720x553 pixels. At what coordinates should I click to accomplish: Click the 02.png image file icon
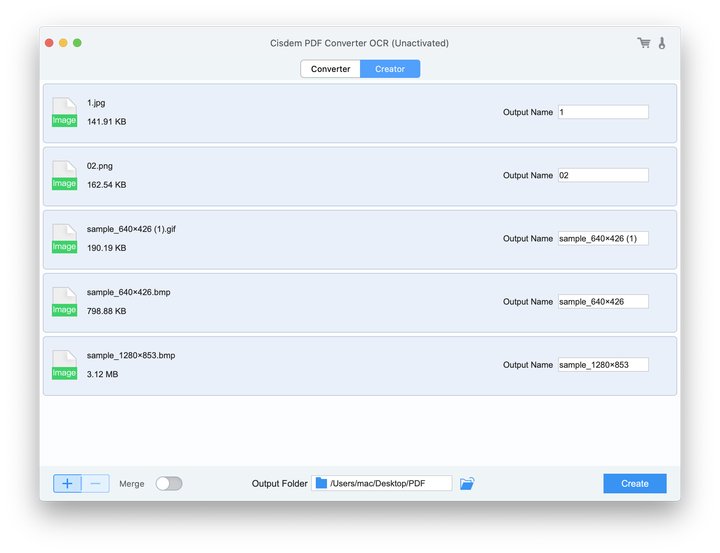64,175
